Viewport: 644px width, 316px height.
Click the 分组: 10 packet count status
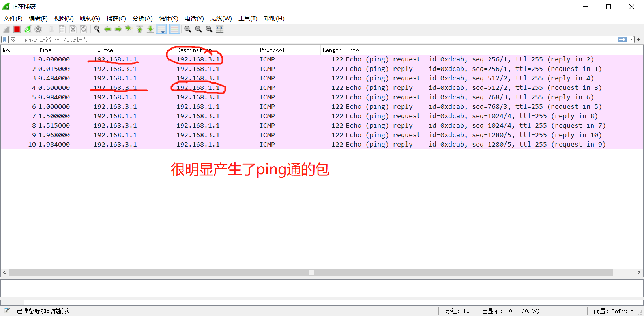(457, 311)
